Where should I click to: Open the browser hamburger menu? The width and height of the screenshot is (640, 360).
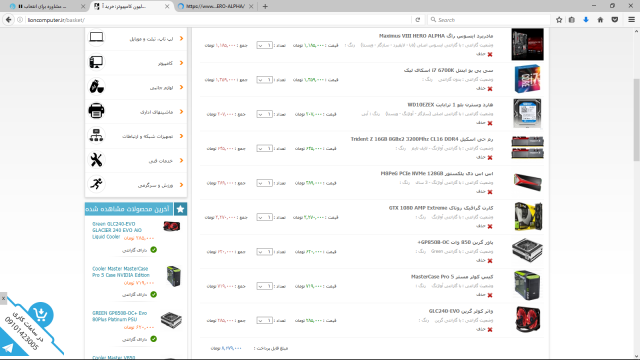pyautogui.click(x=631, y=20)
